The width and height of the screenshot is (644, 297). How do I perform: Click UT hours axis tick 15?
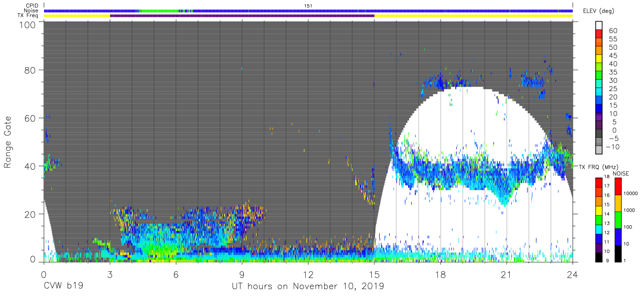(374, 273)
